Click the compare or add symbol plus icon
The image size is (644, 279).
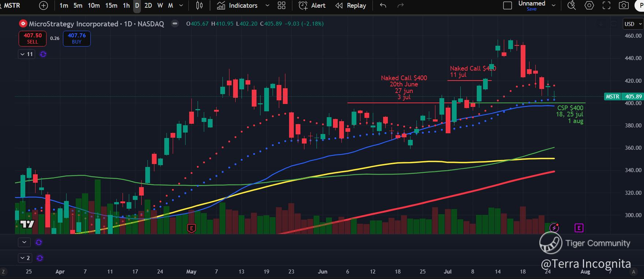pyautogui.click(x=44, y=5)
